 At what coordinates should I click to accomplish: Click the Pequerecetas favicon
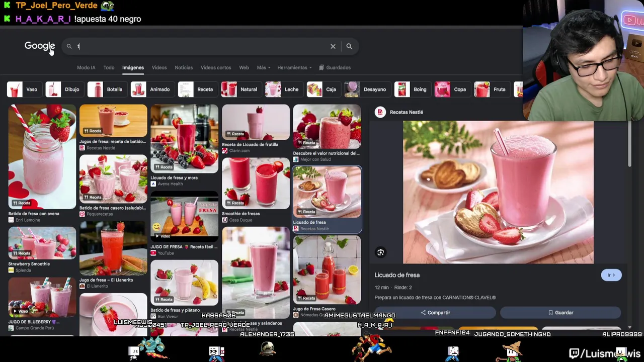[x=82, y=214]
